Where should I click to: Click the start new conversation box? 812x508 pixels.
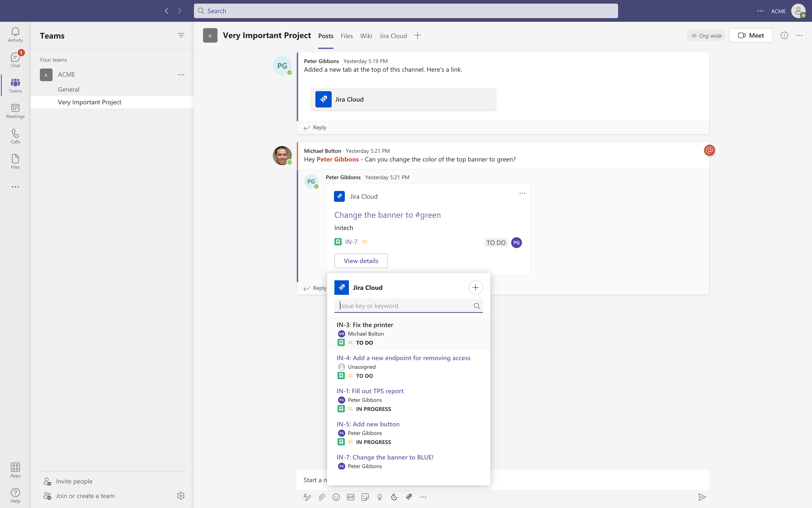point(503,480)
